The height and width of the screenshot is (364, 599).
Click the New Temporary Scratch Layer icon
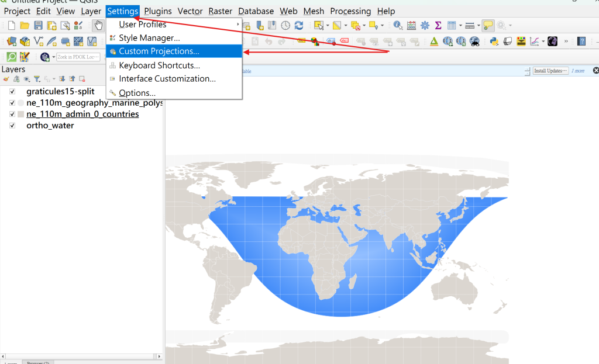(x=66, y=41)
